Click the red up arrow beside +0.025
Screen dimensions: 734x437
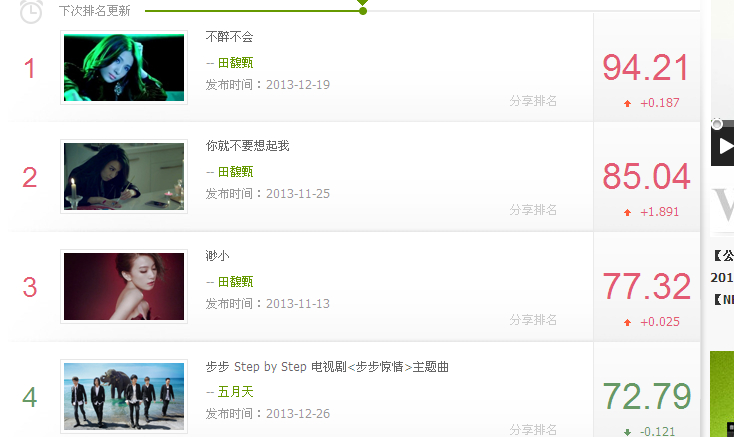tap(628, 322)
